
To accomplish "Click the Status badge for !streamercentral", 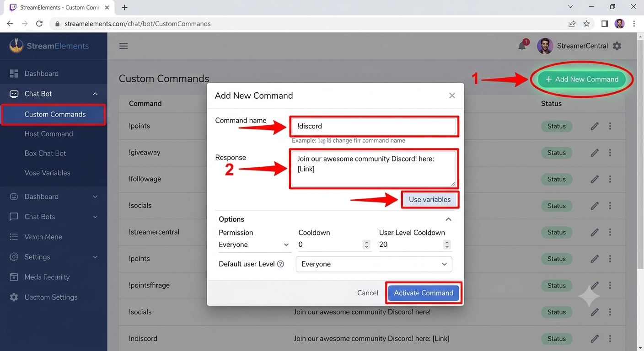I will tap(557, 232).
